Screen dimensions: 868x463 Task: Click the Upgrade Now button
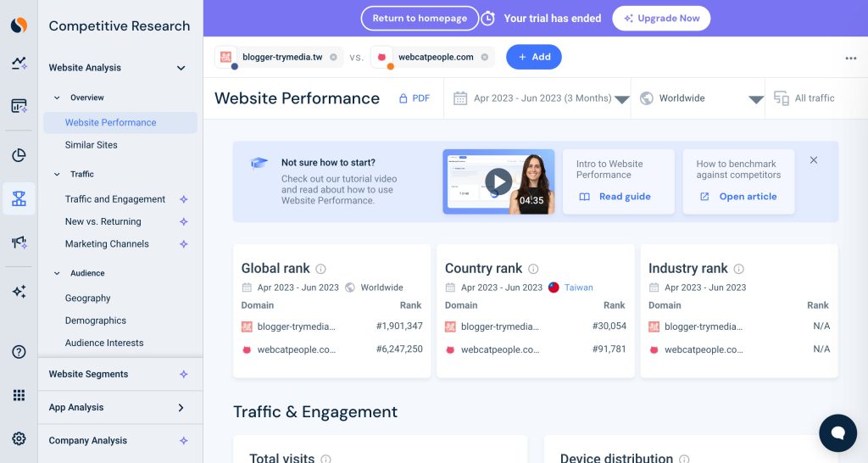[661, 19]
